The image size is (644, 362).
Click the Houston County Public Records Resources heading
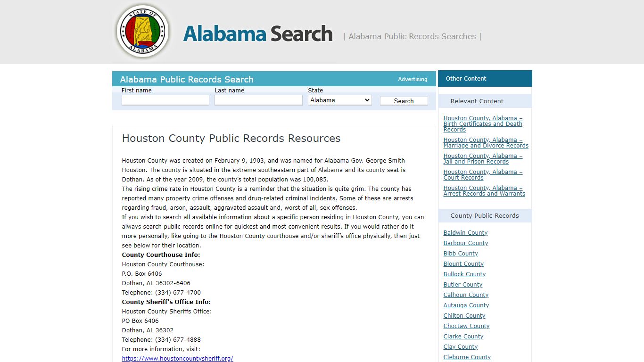coord(231,138)
